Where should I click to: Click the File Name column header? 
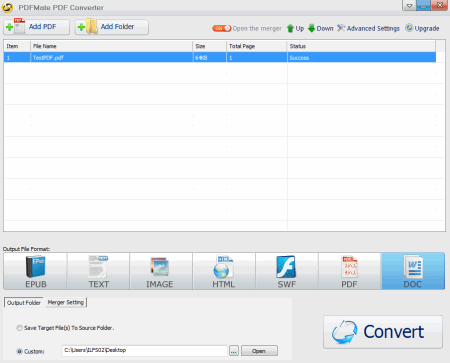click(x=112, y=46)
